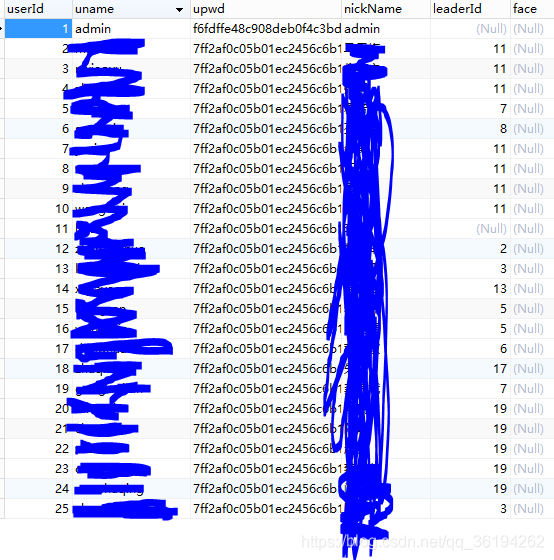Select the userId cell 14
The height and width of the screenshot is (560, 554).
[x=38, y=289]
